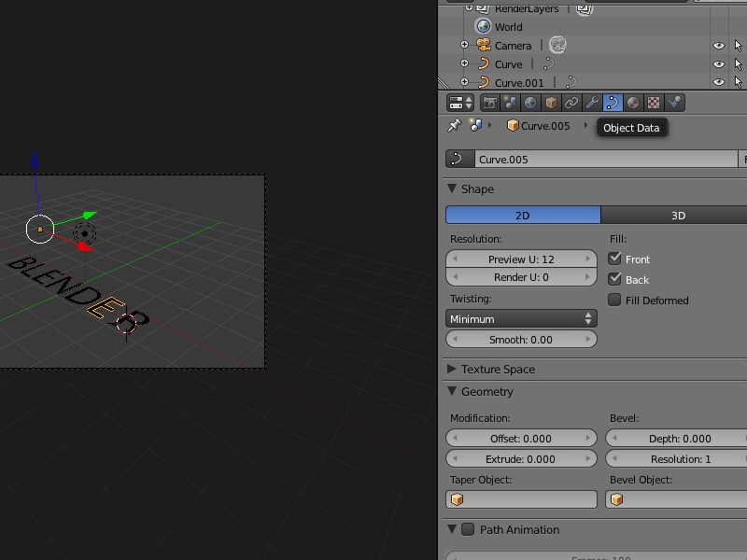Toggle visibility eye for Camera
The width and height of the screenshot is (747, 560).
point(719,46)
